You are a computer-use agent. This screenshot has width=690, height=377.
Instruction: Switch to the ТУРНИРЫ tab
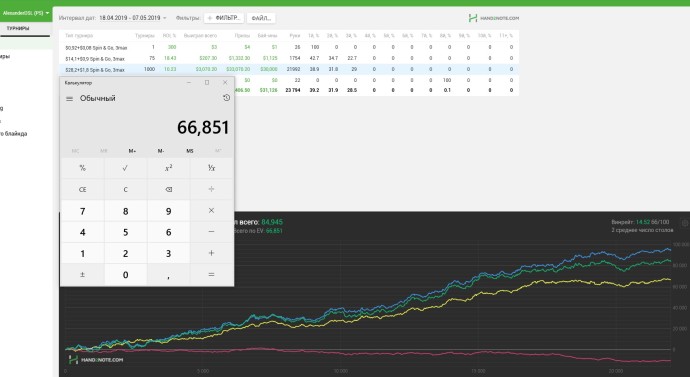(x=18, y=28)
